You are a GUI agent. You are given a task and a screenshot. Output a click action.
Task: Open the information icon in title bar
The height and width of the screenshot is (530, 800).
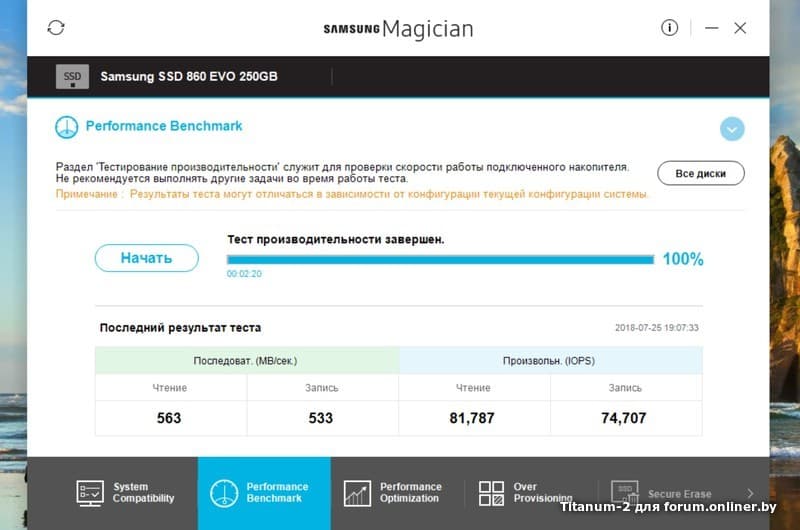pyautogui.click(x=670, y=28)
